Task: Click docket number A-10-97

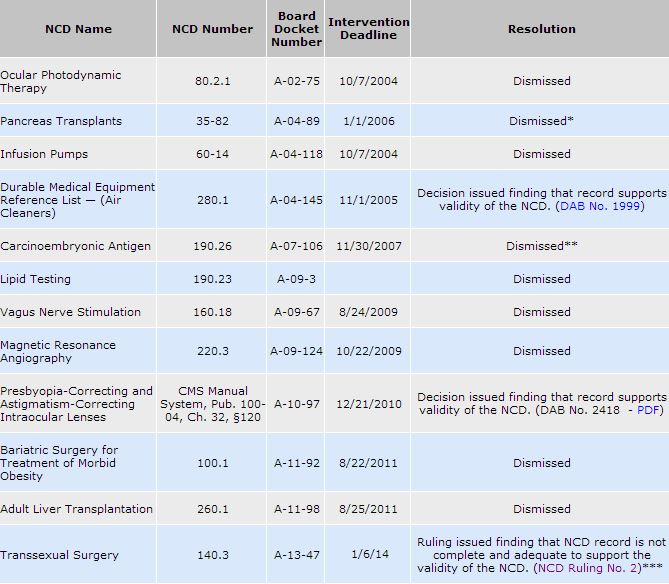Action: click(297, 404)
